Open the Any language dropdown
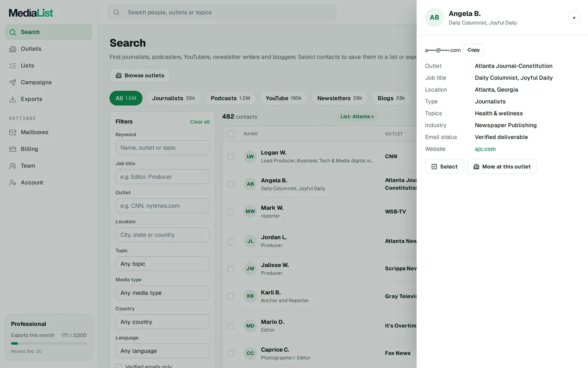588x368 pixels. click(x=163, y=351)
